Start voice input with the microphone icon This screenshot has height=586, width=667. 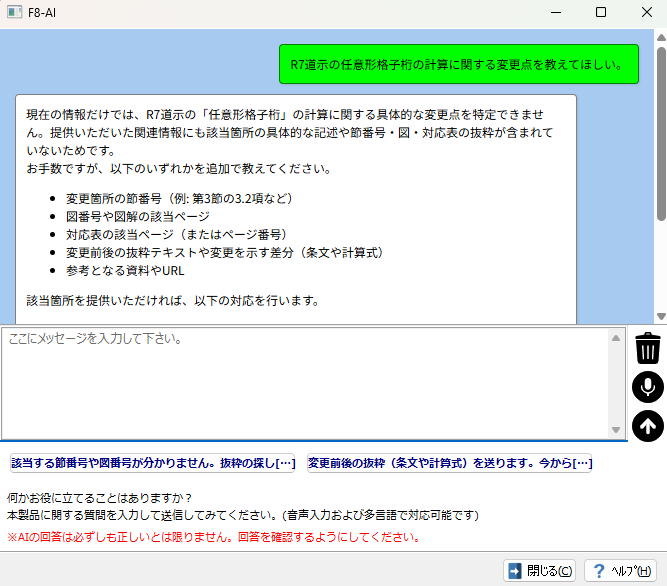point(647,387)
